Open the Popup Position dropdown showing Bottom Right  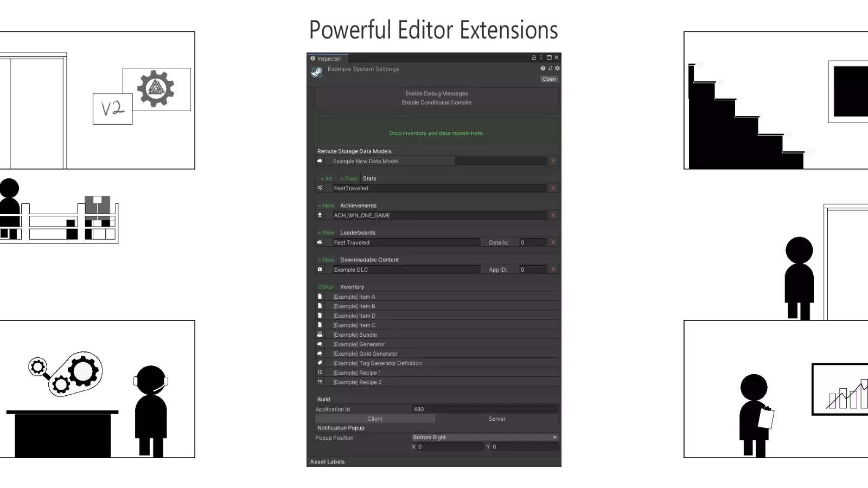[x=485, y=437]
